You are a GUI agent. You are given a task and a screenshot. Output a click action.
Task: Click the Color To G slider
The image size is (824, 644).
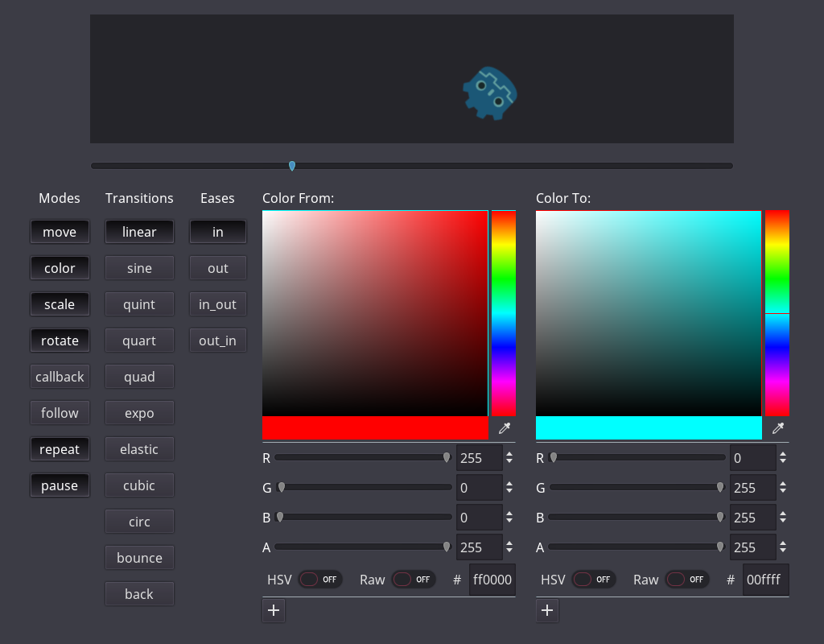coord(637,487)
